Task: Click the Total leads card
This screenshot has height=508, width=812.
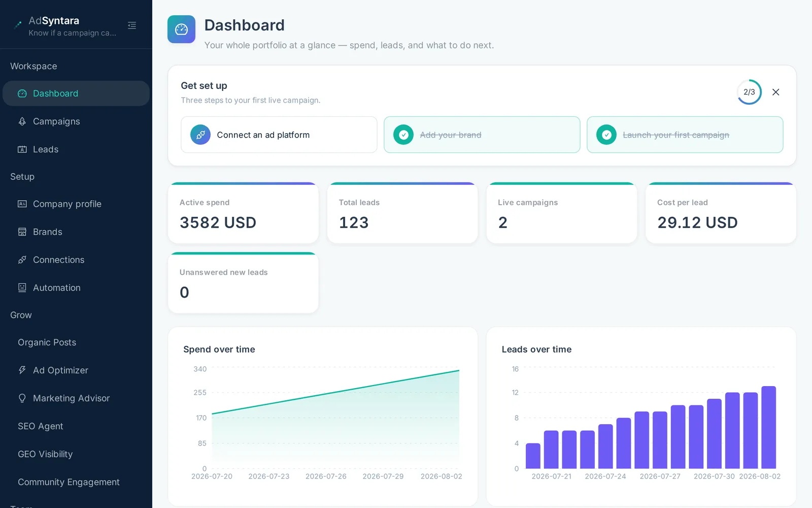Action: [402, 213]
